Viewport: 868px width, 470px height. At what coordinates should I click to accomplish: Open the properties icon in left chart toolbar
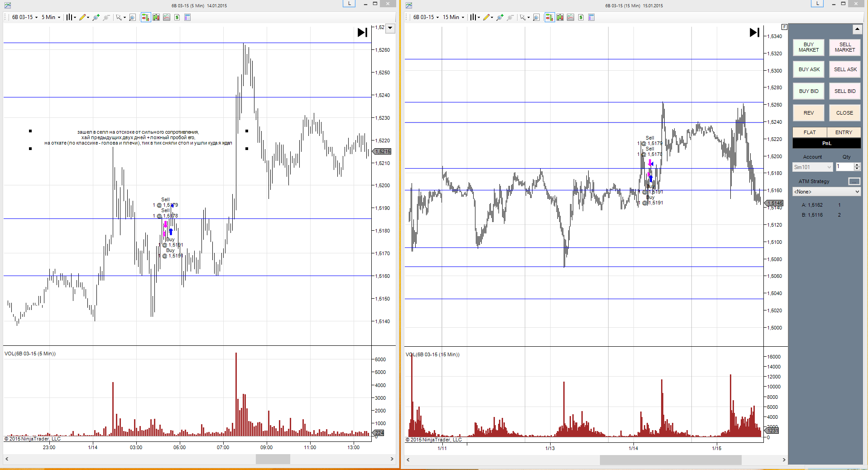[x=187, y=17]
